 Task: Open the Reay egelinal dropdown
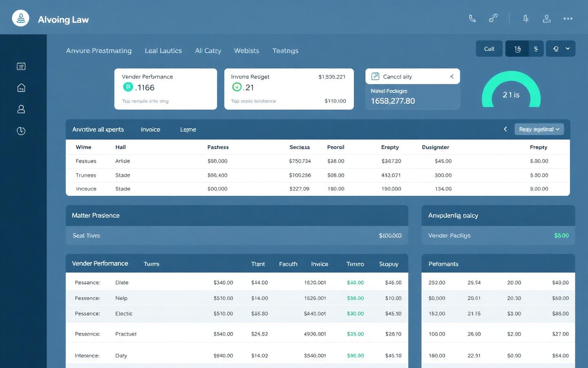click(x=539, y=129)
